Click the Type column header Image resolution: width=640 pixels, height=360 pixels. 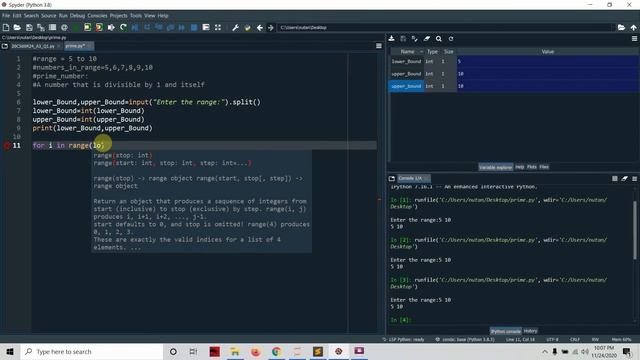[x=432, y=51]
